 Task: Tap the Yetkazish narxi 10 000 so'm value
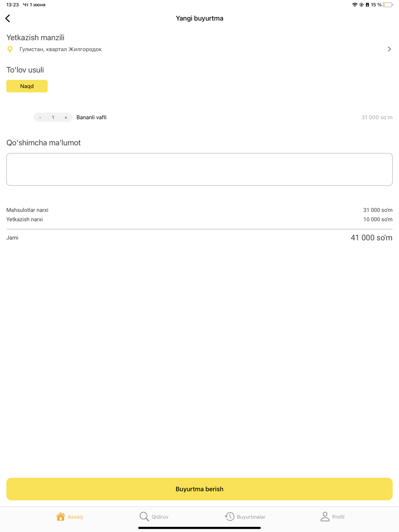pos(377,219)
